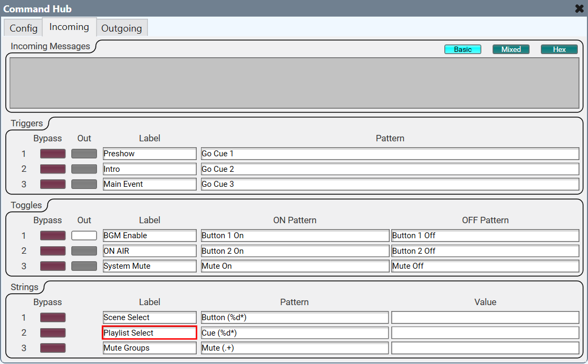Click the Go Cue 2 pattern field

[390, 169]
